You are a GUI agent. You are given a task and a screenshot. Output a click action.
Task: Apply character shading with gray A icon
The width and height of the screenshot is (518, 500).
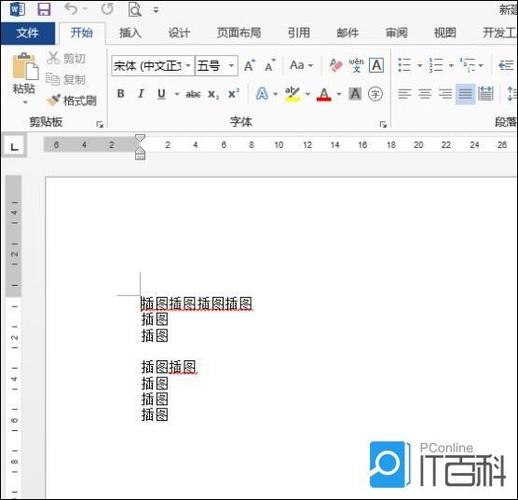point(355,94)
